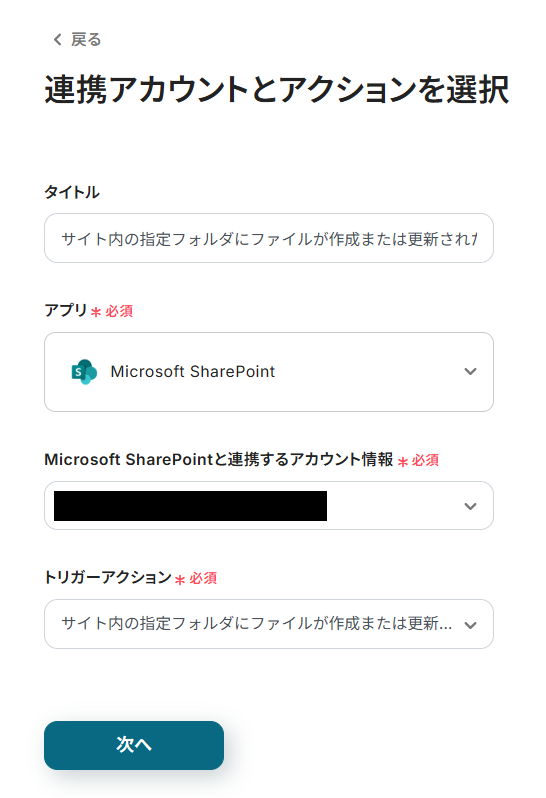Viewport: 546px width, 798px height.
Task: Select the Microsoft SharePoint app name text
Action: [x=193, y=372]
